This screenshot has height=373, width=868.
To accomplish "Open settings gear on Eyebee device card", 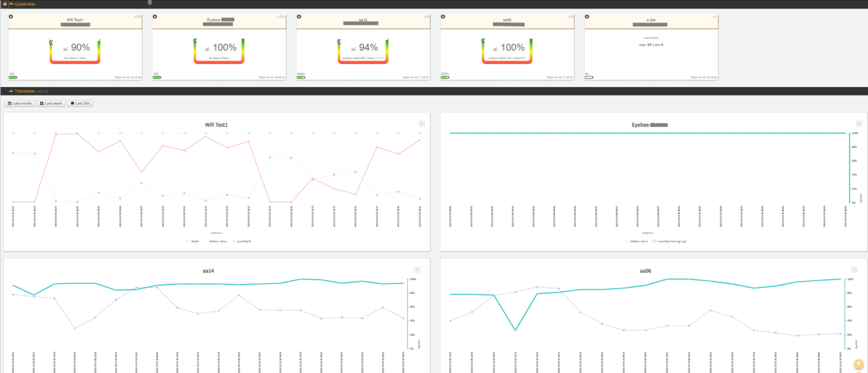I will point(155,16).
